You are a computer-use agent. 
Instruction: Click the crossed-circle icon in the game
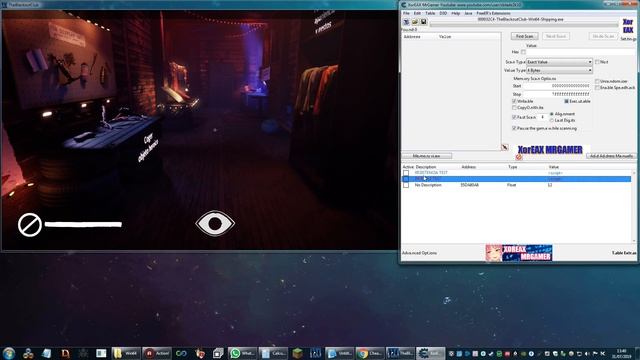30,224
